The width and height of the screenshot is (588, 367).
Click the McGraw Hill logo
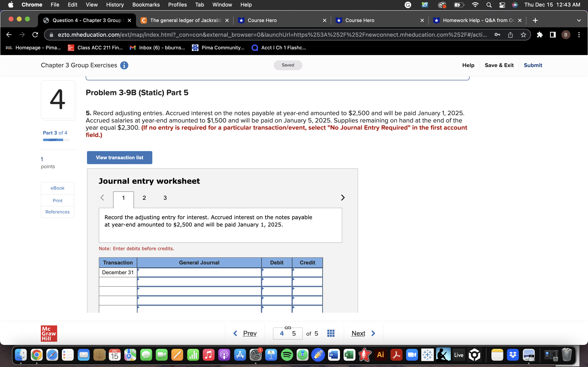pyautogui.click(x=49, y=333)
